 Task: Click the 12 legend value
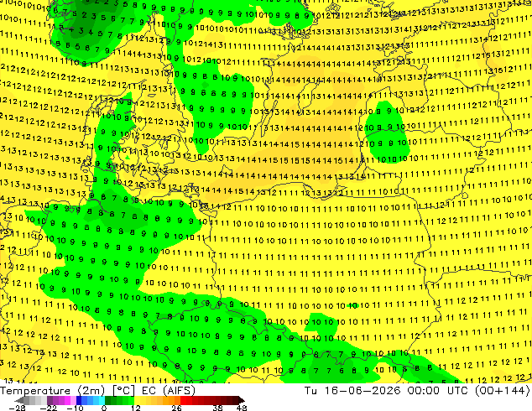coord(136,408)
